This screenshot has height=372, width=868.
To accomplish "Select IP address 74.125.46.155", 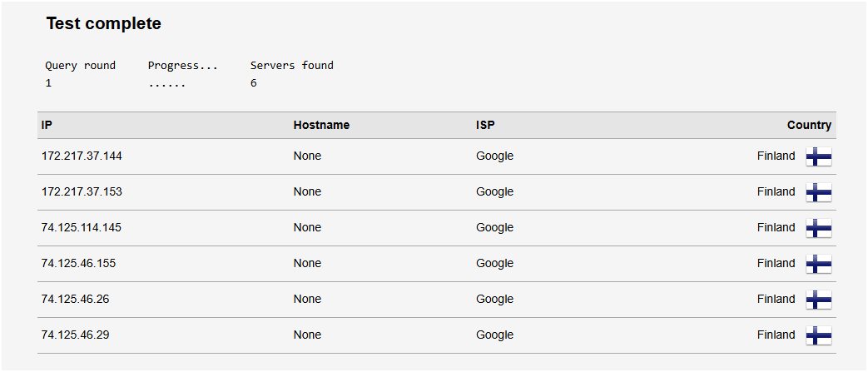I will coord(78,263).
